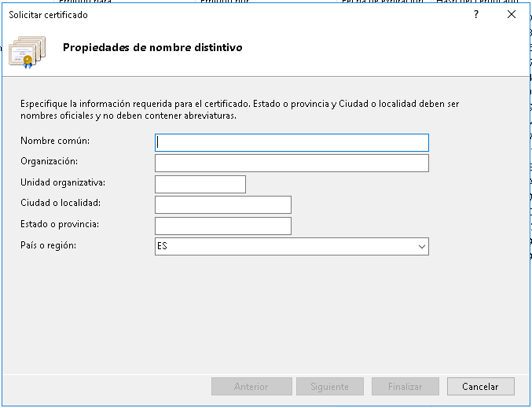Expand the País o región dropdown
The height and width of the screenshot is (408, 532).
pyautogui.click(x=421, y=247)
